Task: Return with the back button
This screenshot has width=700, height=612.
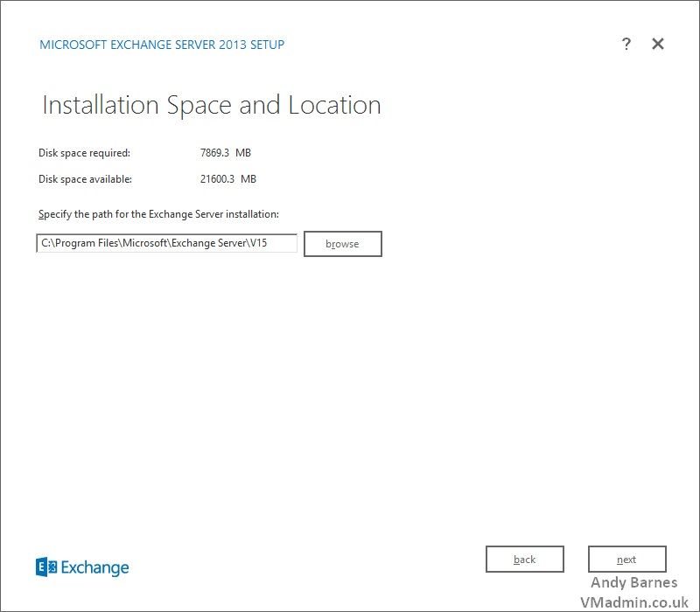Action: click(x=524, y=559)
